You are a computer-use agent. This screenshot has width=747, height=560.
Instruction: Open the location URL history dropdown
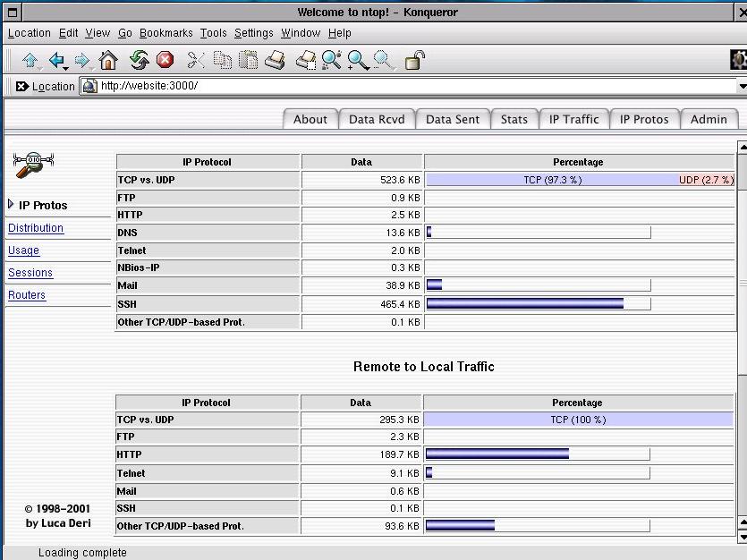coord(742,87)
